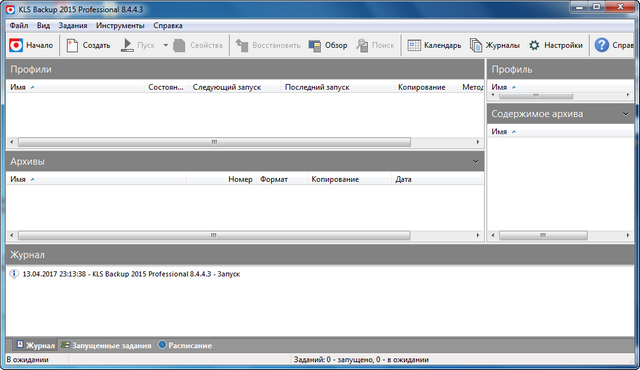This screenshot has width=640, height=370.
Task: Click the info icon of the log entry
Action: coord(14,274)
